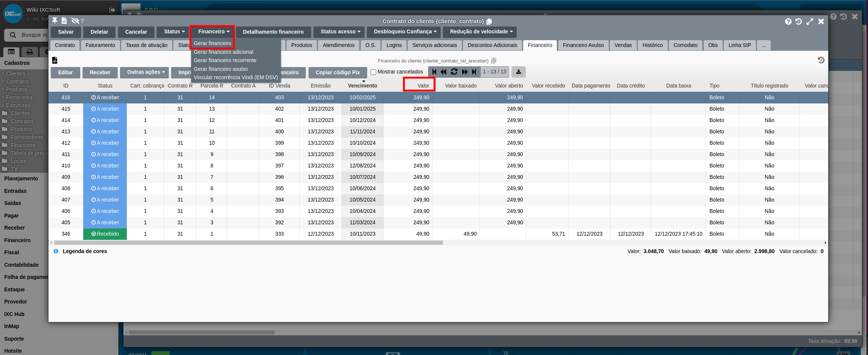Open the code file icon beside the pushpin
The height and width of the screenshot is (355, 868).
click(64, 20)
